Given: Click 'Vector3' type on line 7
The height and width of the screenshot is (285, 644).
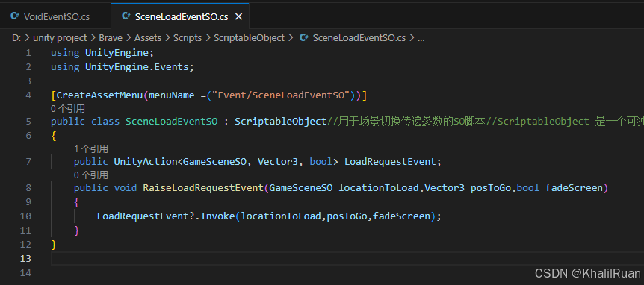Looking at the screenshot, I should [x=278, y=162].
